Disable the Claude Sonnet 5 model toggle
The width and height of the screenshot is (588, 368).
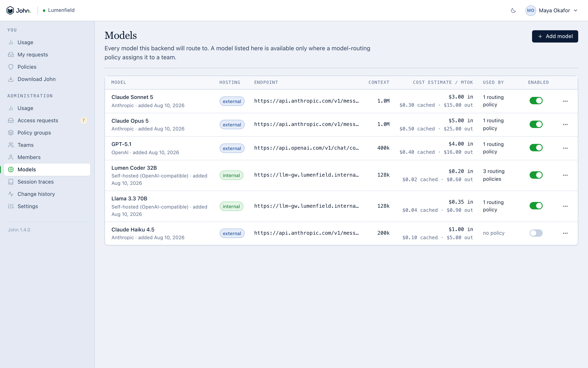536,101
